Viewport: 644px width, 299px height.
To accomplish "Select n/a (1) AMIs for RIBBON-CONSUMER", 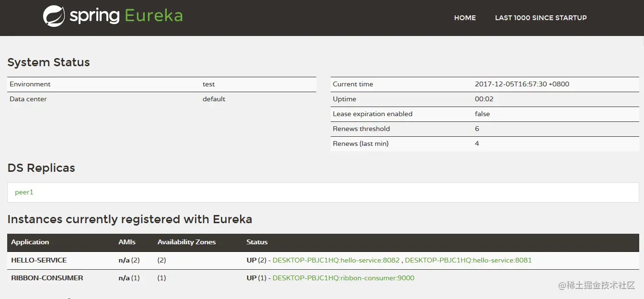I will (x=129, y=278).
